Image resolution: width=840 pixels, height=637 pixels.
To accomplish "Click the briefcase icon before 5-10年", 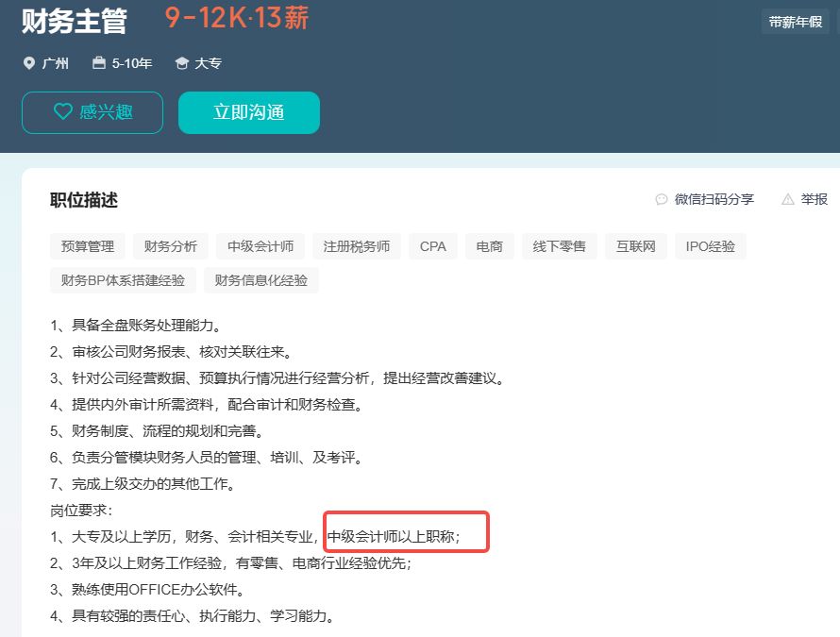I will point(97,63).
